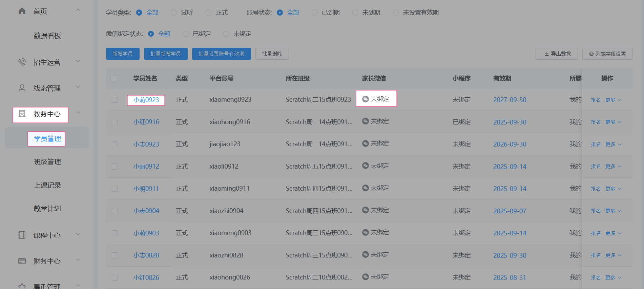Tick the checkbox for 小丽0912
This screenshot has width=644, height=289.
[x=115, y=167]
